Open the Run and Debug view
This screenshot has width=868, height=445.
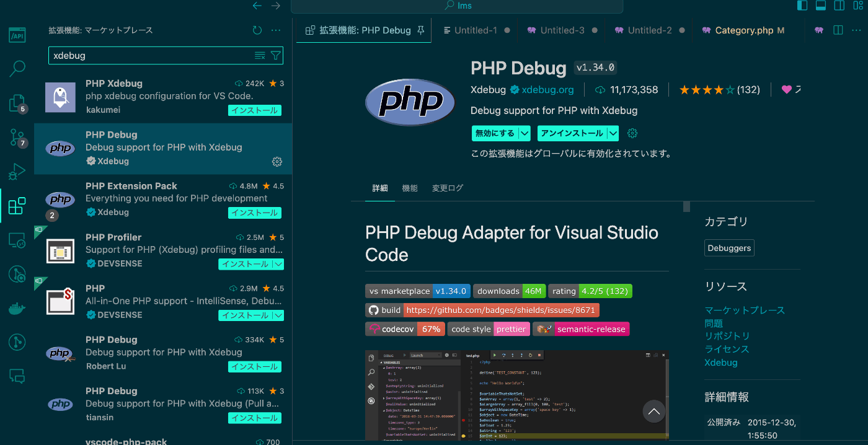click(17, 171)
